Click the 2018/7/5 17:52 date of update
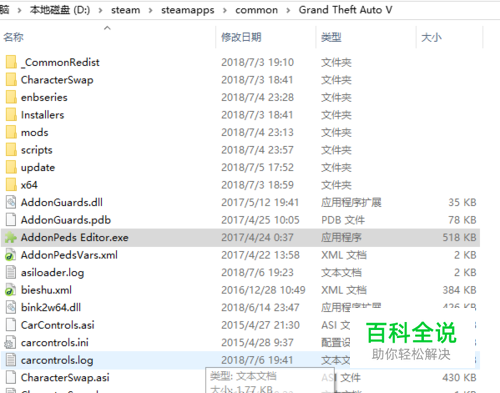500x393 pixels. coord(257,167)
